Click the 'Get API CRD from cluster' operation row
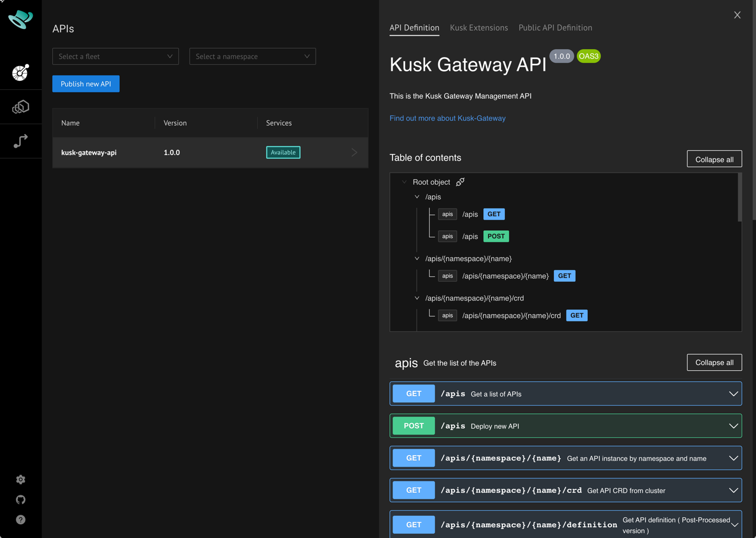Image resolution: width=756 pixels, height=538 pixels. [x=566, y=490]
